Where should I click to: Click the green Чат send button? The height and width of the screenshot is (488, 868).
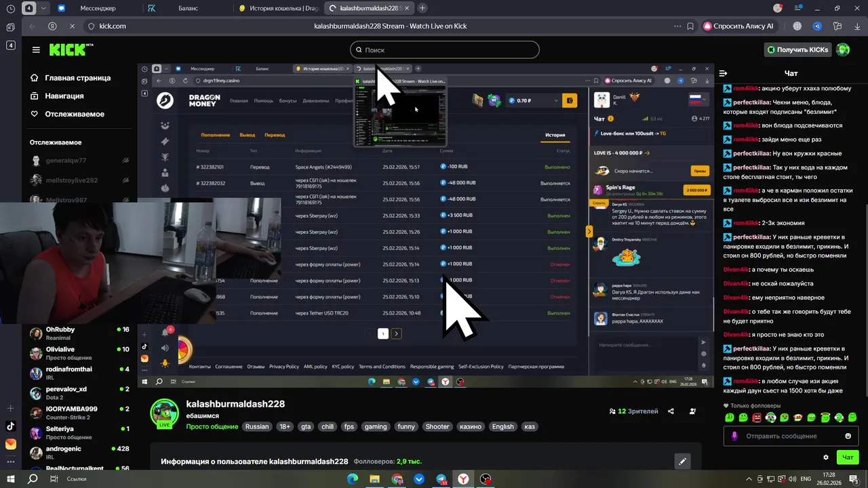pyautogui.click(x=848, y=457)
